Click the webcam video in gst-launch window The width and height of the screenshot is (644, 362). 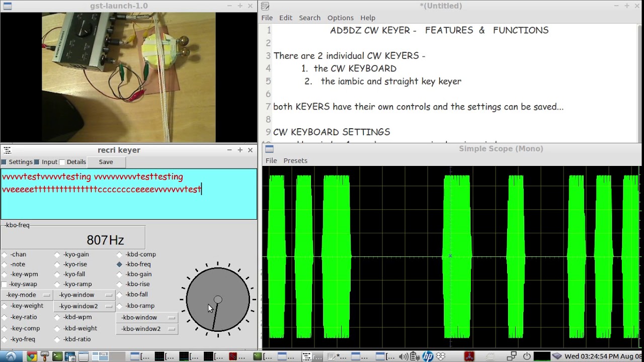(129, 77)
